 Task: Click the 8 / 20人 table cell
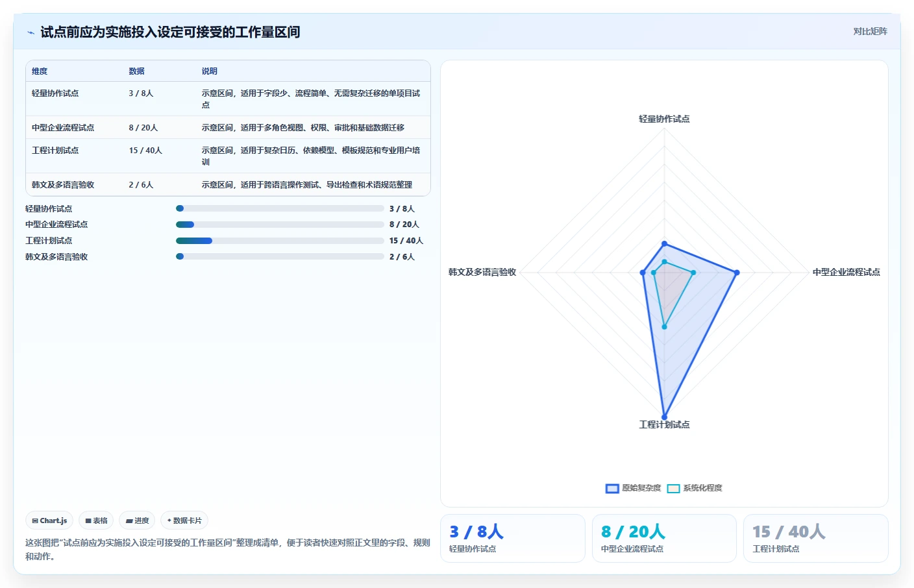coord(143,128)
